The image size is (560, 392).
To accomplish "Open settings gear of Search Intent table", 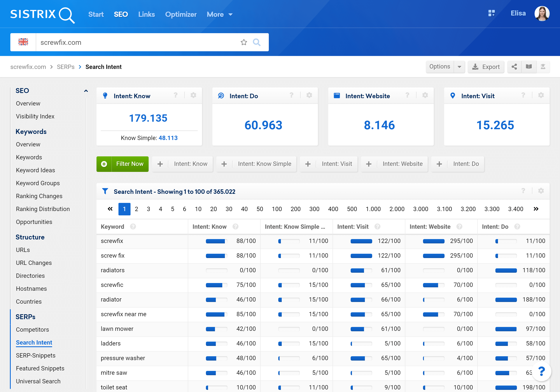I will point(541,191).
